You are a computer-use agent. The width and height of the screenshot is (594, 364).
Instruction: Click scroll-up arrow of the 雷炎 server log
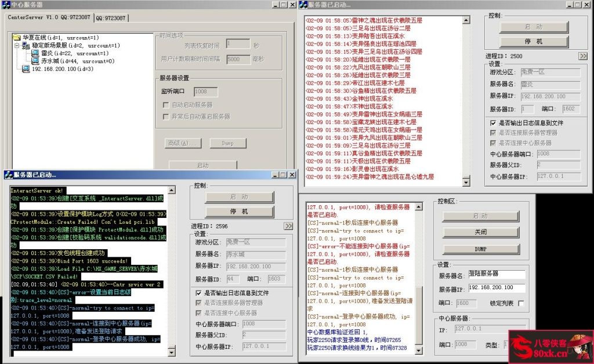[x=466, y=20]
